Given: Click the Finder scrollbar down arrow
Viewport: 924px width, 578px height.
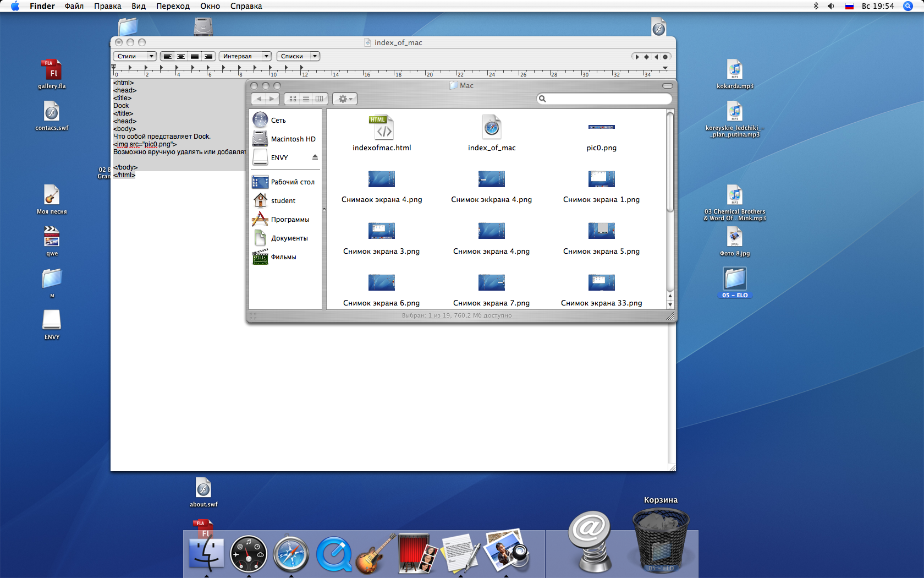Looking at the screenshot, I should tap(670, 304).
